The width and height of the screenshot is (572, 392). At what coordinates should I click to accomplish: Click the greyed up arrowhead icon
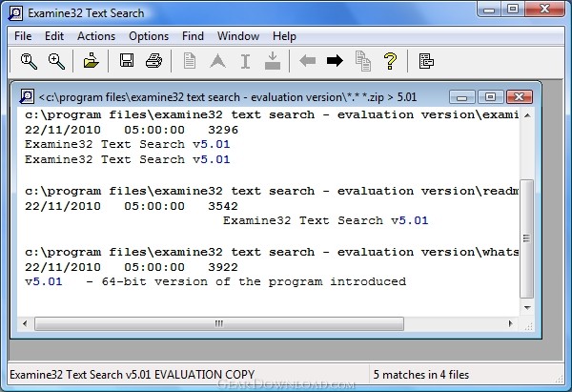(217, 61)
